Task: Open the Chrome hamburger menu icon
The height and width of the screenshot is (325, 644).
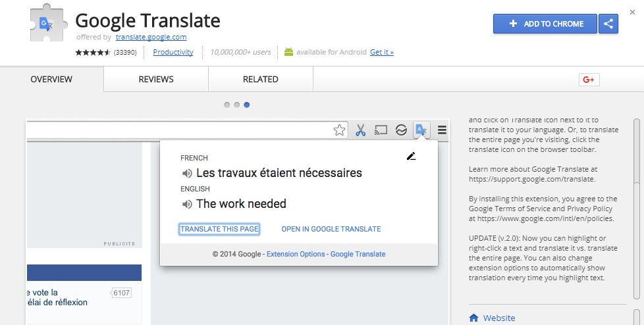Action: (442, 130)
